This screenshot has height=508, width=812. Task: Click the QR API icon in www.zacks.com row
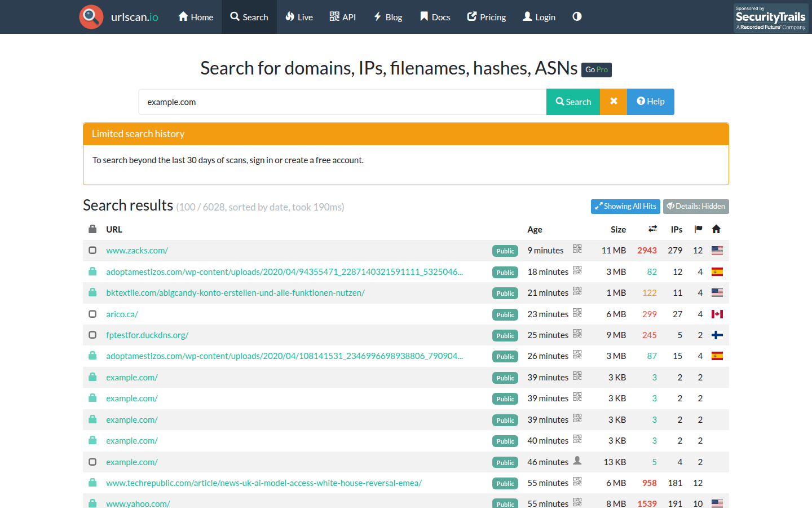[x=577, y=249]
